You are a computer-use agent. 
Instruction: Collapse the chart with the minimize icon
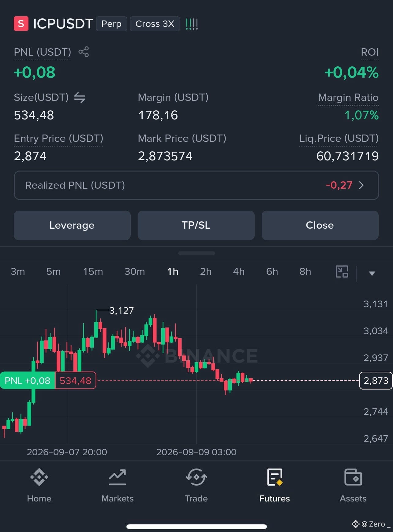342,272
